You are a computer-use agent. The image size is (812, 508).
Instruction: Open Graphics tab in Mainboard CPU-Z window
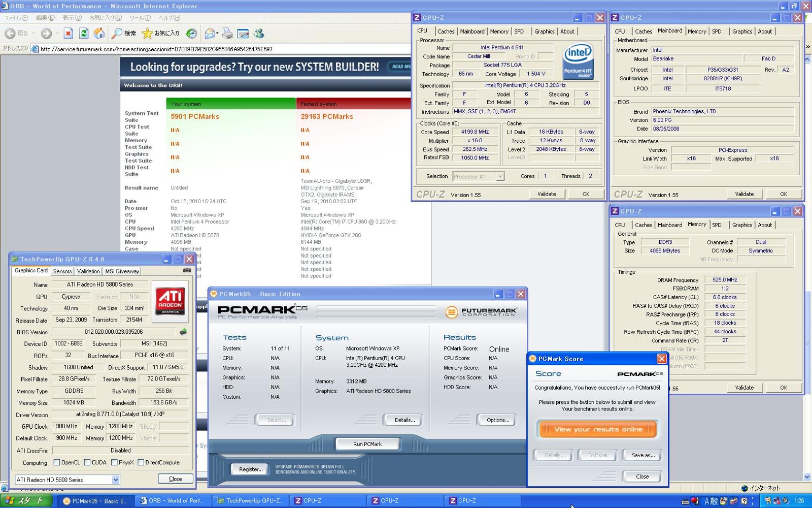pyautogui.click(x=742, y=31)
